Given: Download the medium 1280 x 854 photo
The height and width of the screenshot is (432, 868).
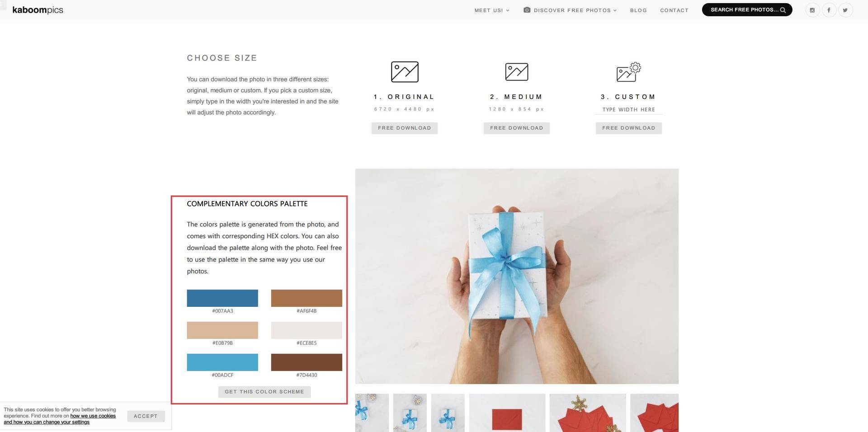Looking at the screenshot, I should (x=517, y=128).
